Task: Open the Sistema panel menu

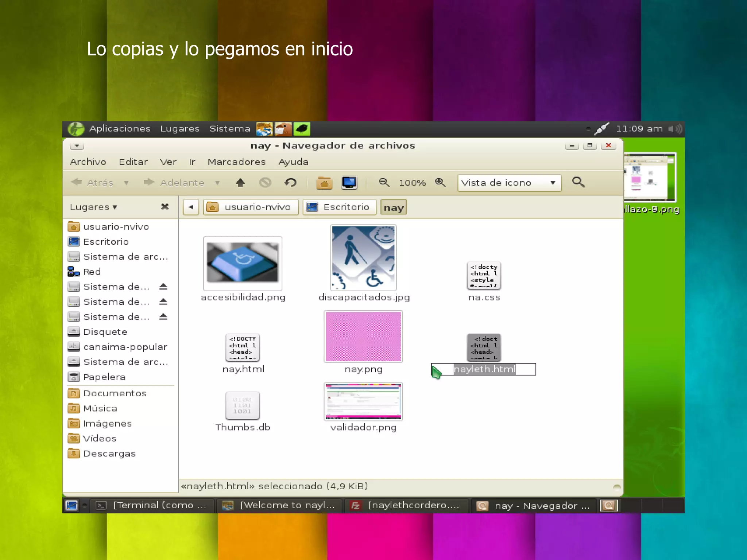Action: (230, 129)
